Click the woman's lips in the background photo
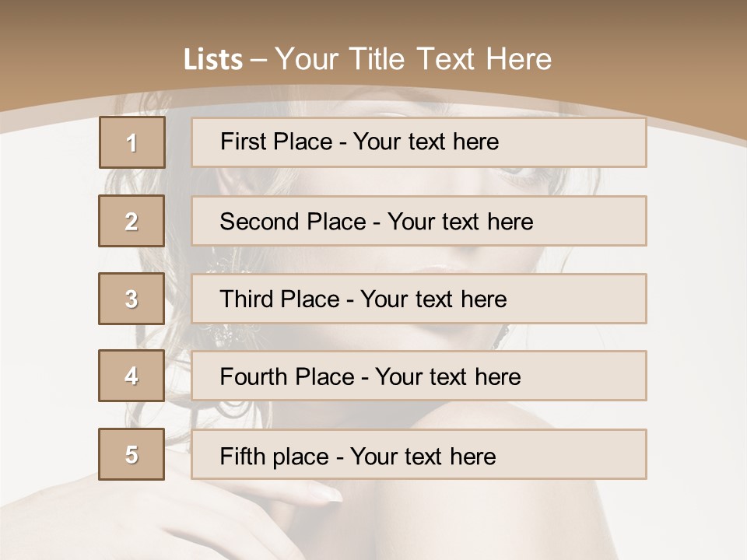 tap(436, 267)
